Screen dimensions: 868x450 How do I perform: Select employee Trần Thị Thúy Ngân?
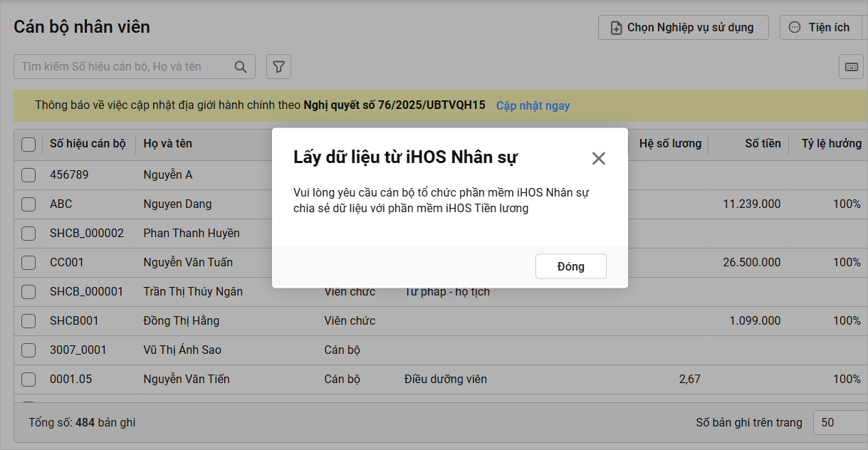(x=193, y=291)
